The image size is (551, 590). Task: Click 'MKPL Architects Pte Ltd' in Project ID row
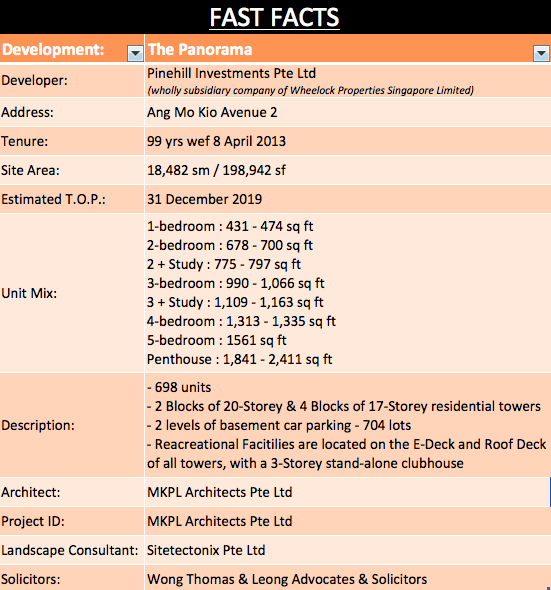pyautogui.click(x=220, y=521)
